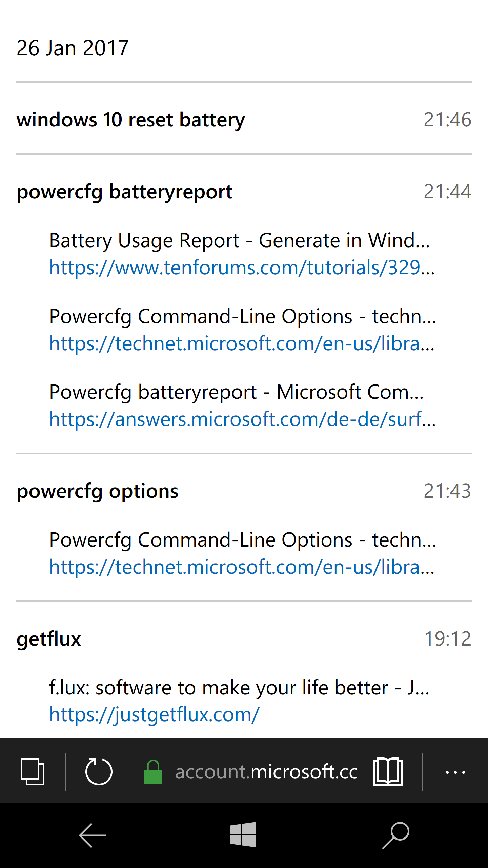Open the more options ellipsis menu
Viewport: 488px width, 868px height.
(455, 772)
